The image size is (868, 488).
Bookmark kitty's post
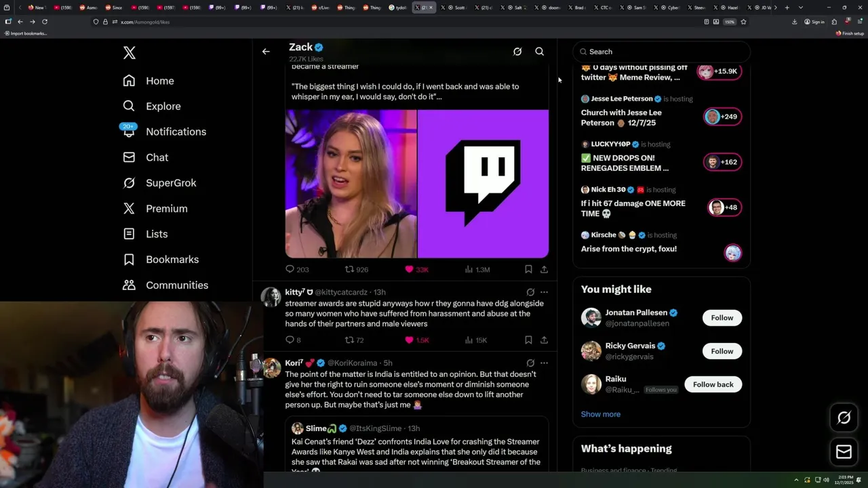(x=528, y=340)
